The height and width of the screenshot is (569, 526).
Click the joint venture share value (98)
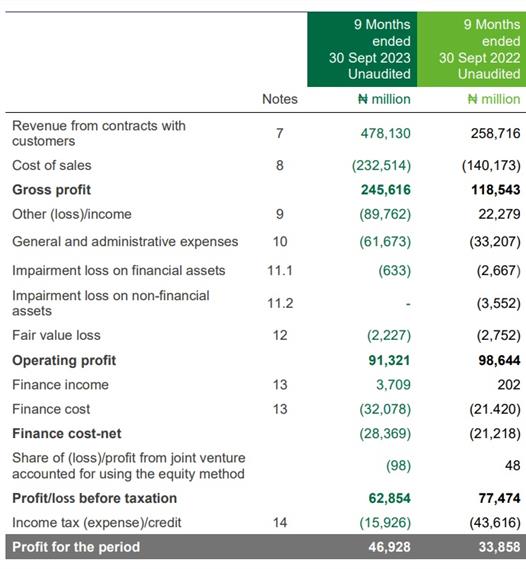point(398,466)
